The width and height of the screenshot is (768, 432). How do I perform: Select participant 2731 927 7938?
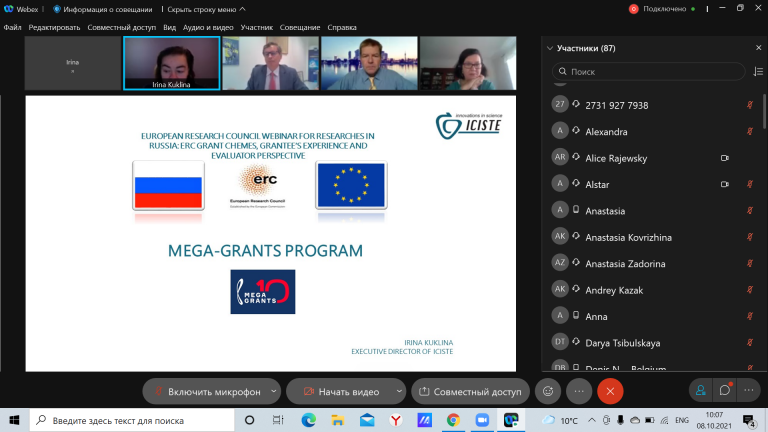[653, 105]
